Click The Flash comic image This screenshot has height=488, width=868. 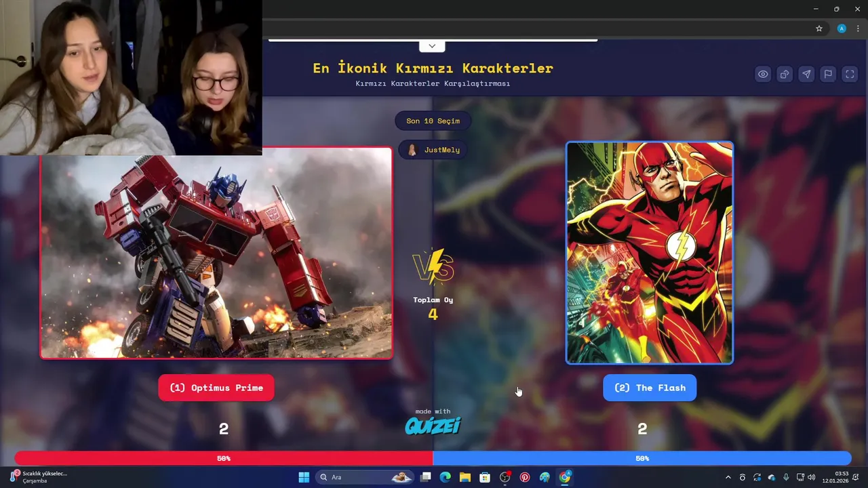(x=650, y=253)
